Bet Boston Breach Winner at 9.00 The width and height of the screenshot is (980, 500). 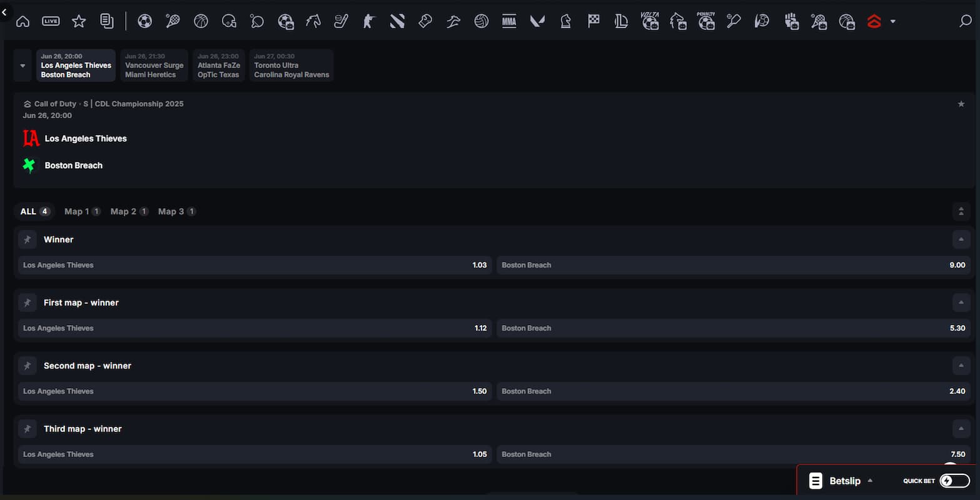click(734, 265)
